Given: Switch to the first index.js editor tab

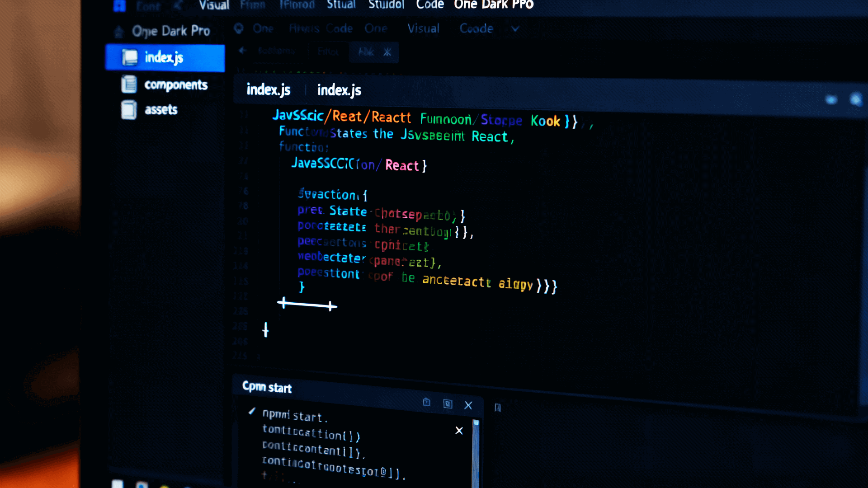Looking at the screenshot, I should 269,89.
